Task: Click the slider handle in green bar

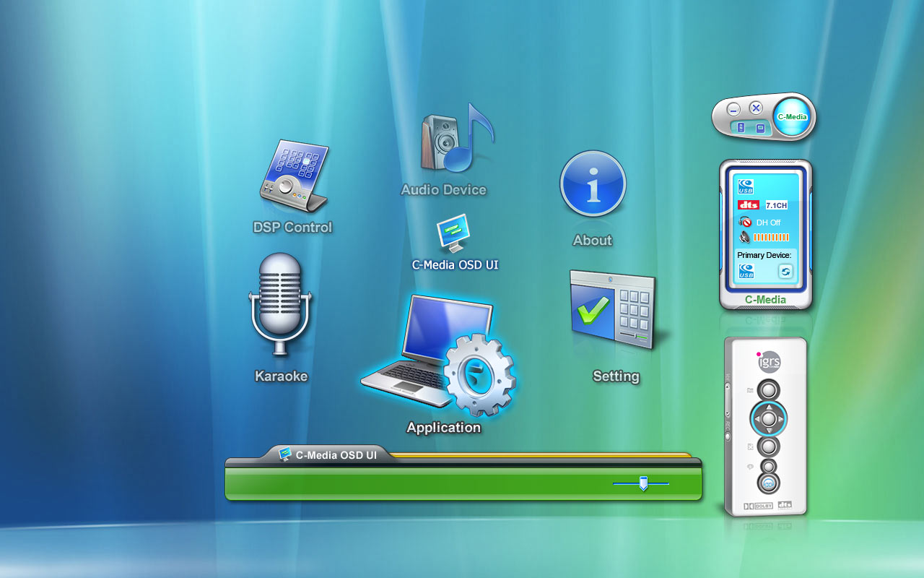Action: point(643,483)
